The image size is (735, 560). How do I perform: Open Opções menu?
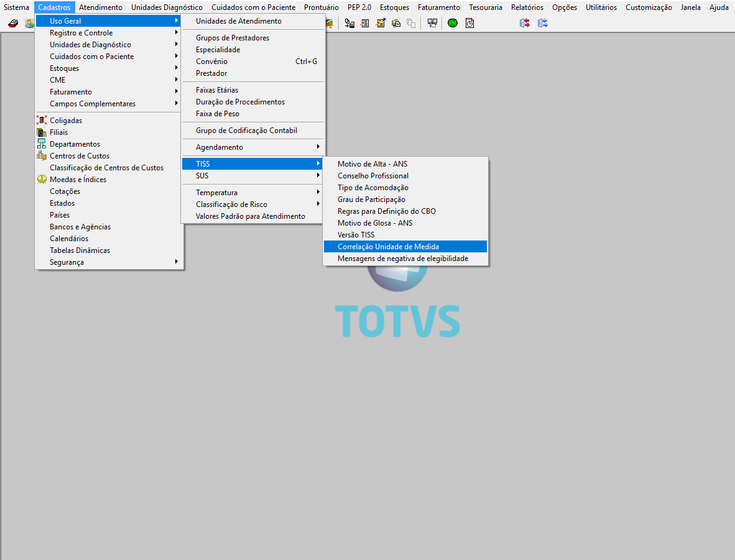[x=565, y=7]
